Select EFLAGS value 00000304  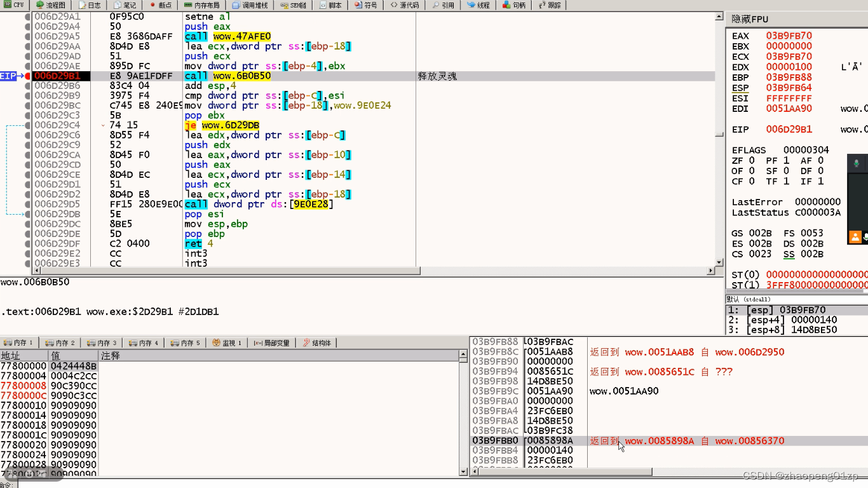[x=806, y=150]
